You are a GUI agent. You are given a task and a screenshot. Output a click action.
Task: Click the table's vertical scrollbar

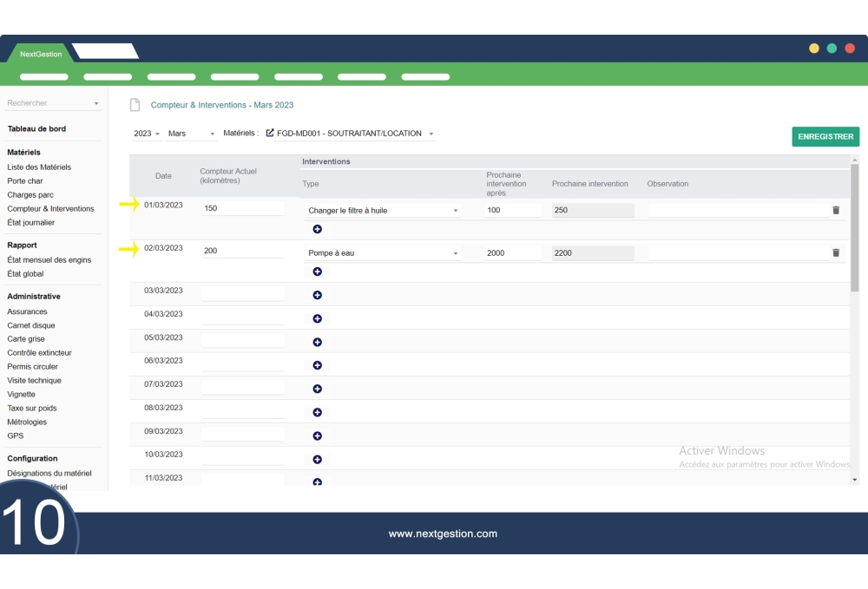tap(854, 226)
